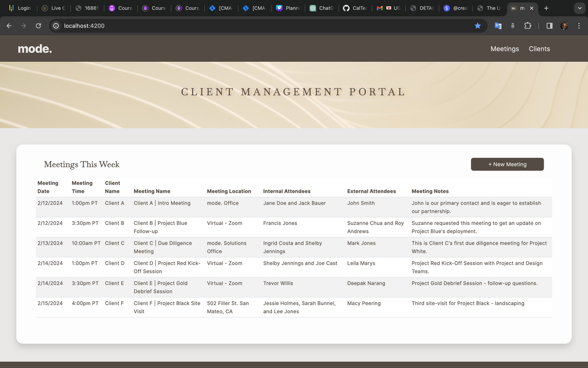Open the Clients navigation link
Viewport: 588px width, 368px height.
point(539,49)
